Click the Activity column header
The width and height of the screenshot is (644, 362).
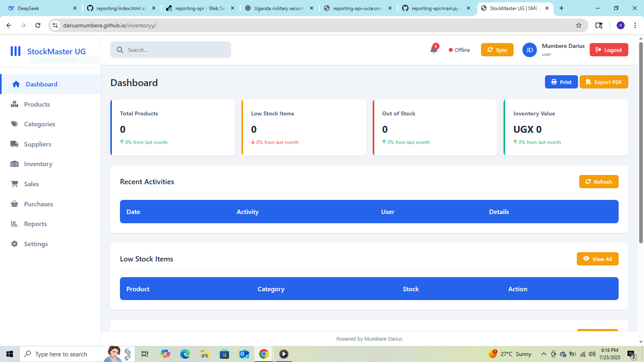[248, 212]
